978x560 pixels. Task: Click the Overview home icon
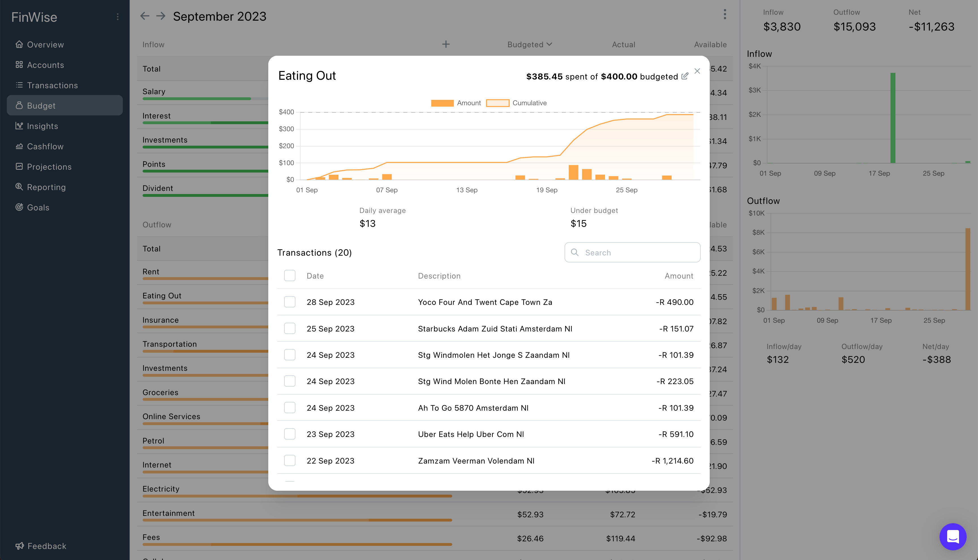[x=19, y=44]
